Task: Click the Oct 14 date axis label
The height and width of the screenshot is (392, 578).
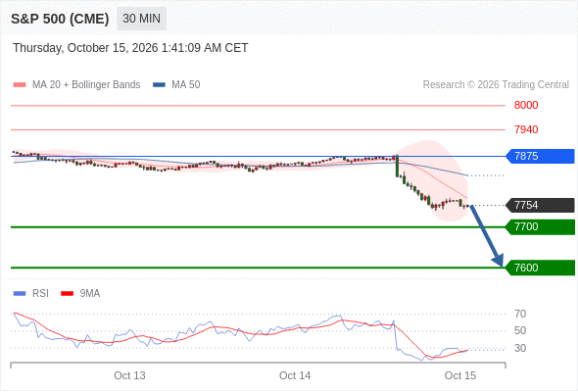Action: [295, 375]
